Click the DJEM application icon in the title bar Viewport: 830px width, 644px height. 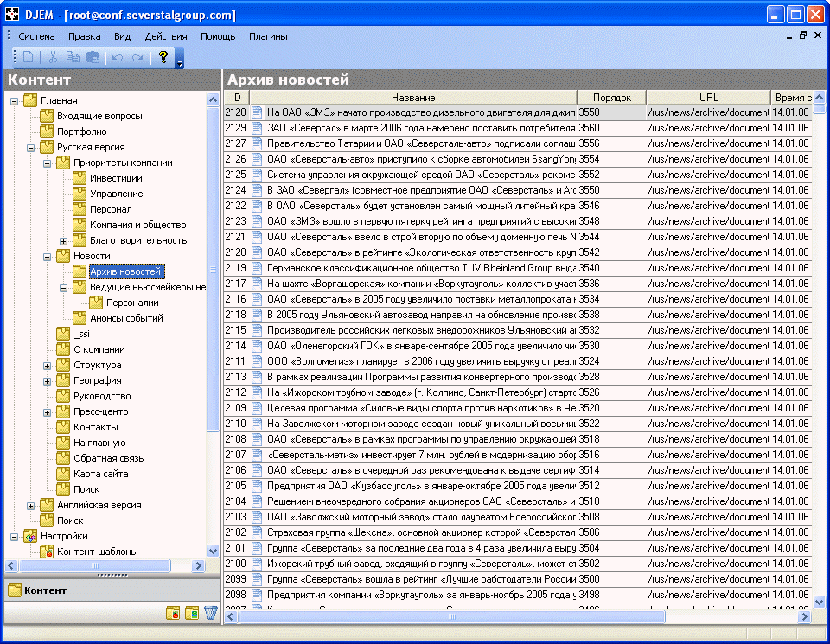pos(12,15)
